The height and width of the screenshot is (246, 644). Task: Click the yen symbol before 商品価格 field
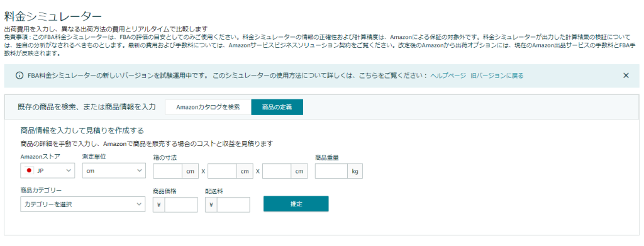click(159, 204)
